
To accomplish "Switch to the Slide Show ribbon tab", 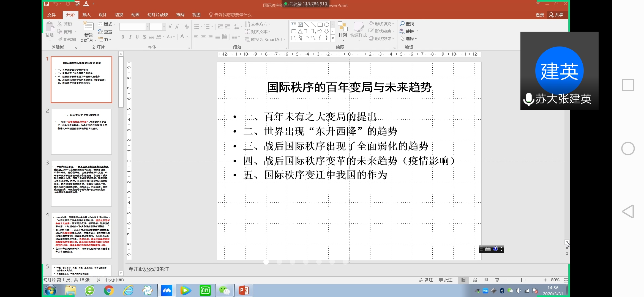I will (158, 15).
